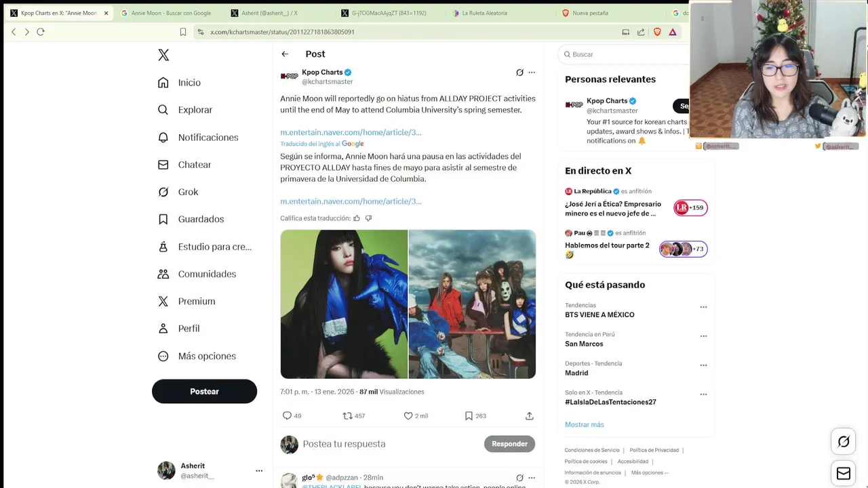
Task: Open BTS VIENE A MÉXICO trend
Action: pos(599,314)
